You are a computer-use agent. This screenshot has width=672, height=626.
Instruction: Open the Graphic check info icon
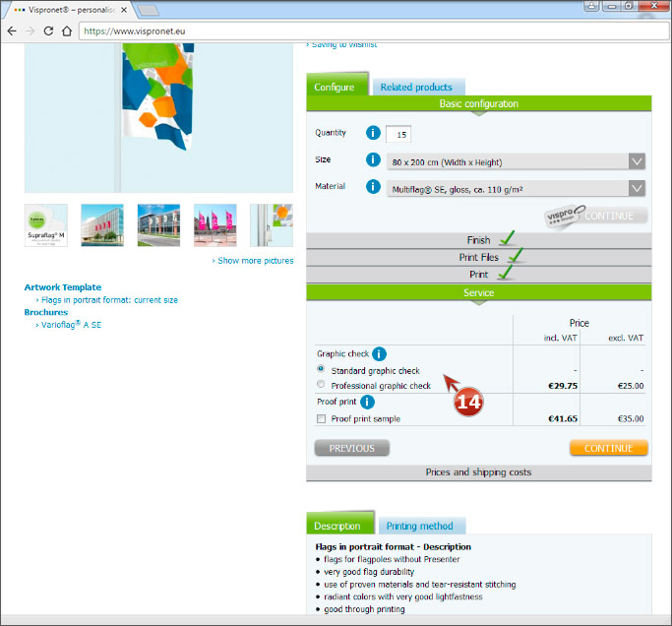[x=379, y=354]
